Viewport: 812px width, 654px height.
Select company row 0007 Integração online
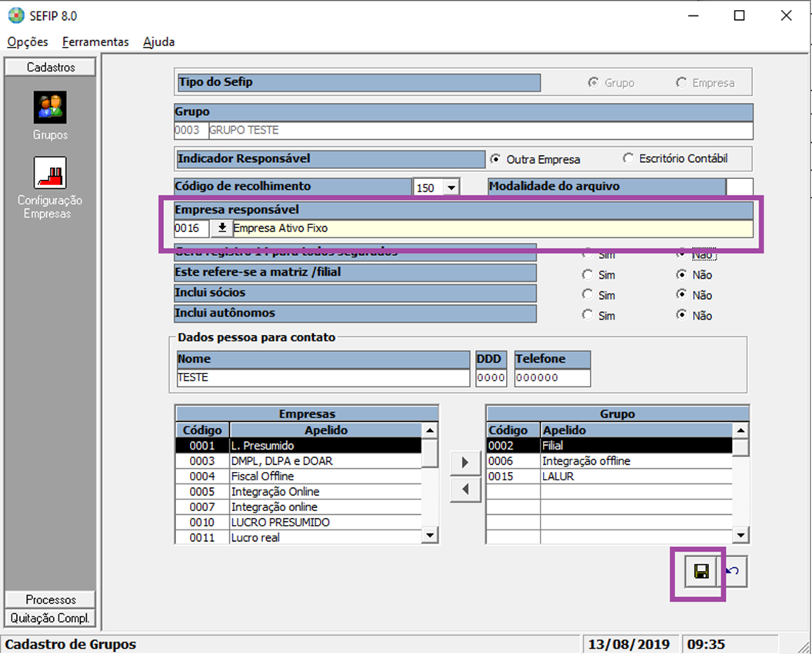point(299,507)
